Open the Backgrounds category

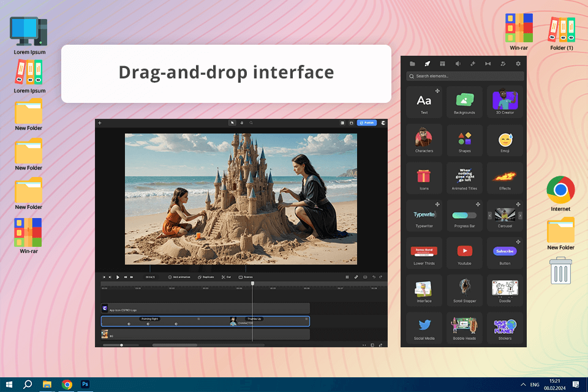tap(464, 102)
